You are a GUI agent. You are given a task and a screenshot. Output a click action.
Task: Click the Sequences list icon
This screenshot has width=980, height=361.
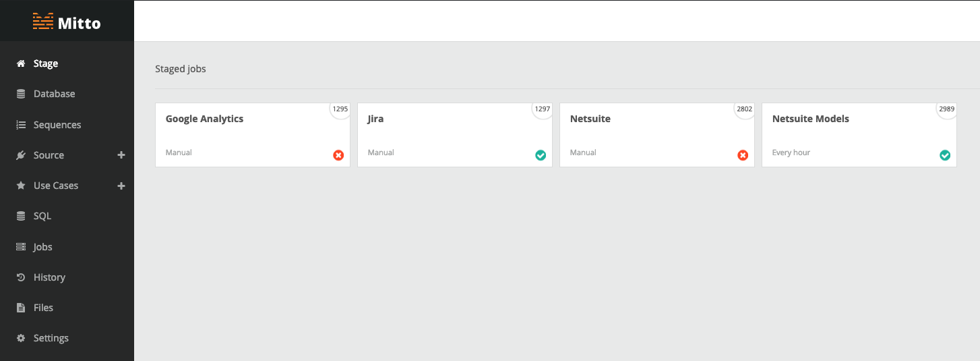click(x=21, y=125)
